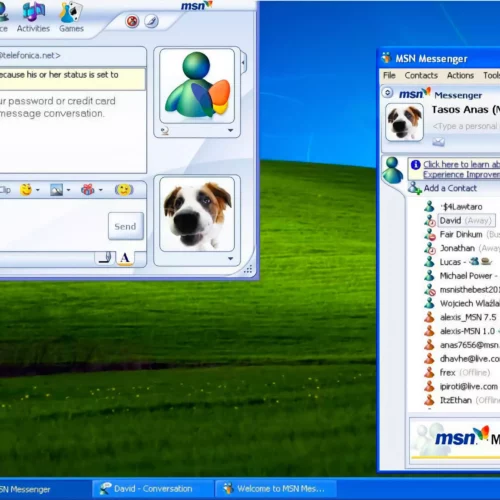Click the personal message field
The image size is (500, 500).
point(466,126)
